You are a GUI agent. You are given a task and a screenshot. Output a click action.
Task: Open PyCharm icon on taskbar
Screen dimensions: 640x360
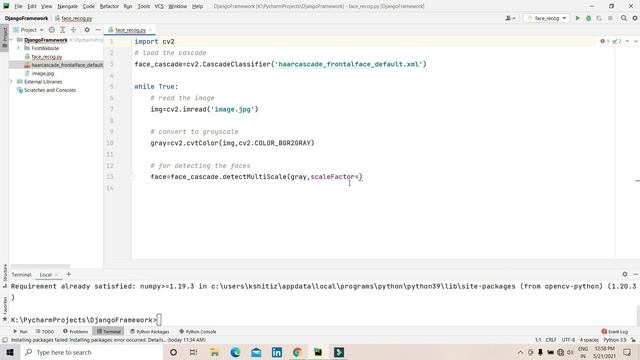pos(318,352)
